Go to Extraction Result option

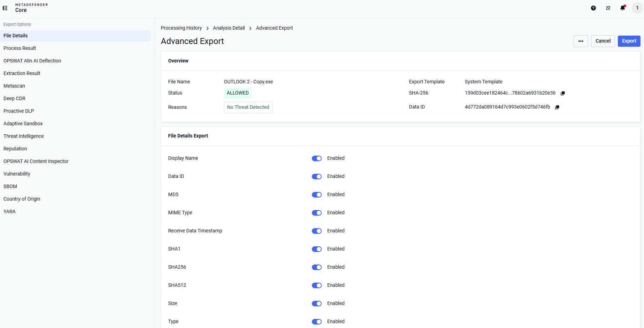point(75,74)
